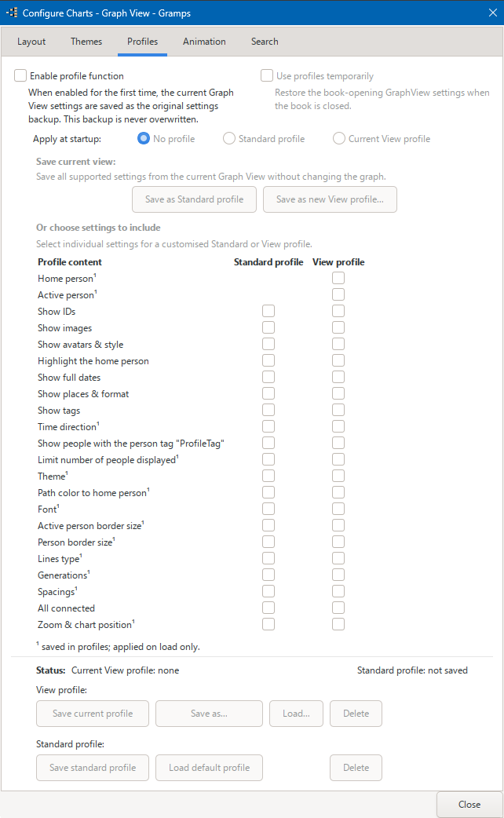Open the Search tab
Image resolution: width=504 pixels, height=818 pixels.
click(265, 41)
